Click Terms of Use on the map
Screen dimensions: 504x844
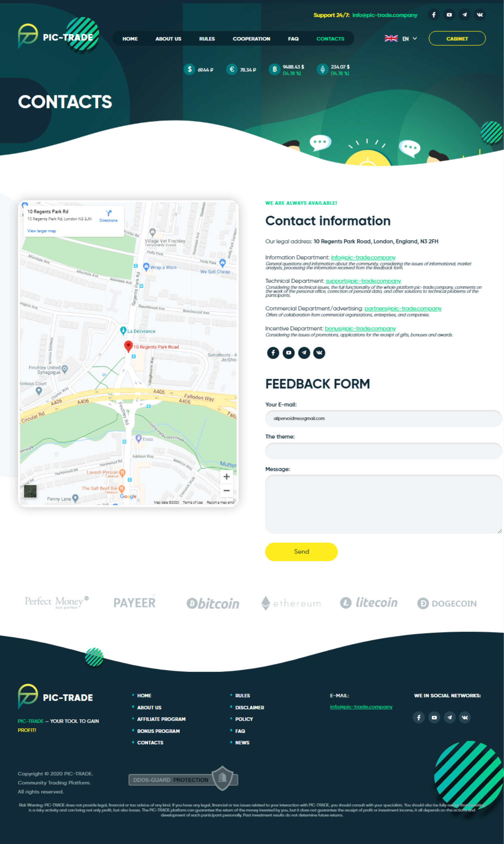point(192,502)
